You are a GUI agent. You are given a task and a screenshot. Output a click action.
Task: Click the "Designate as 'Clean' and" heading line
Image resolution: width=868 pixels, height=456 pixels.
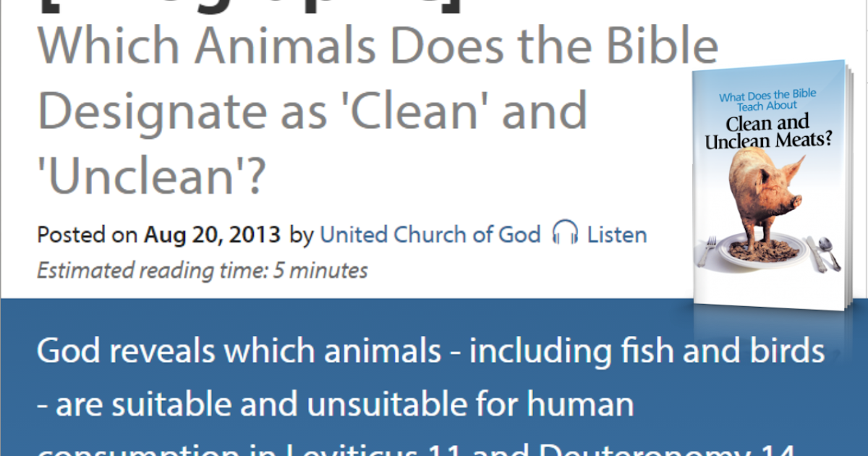tap(312, 111)
